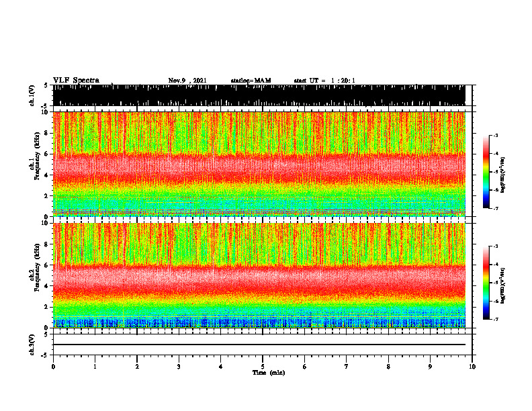Click time axis tick label "10"
532x411 pixels.
tap(472, 367)
